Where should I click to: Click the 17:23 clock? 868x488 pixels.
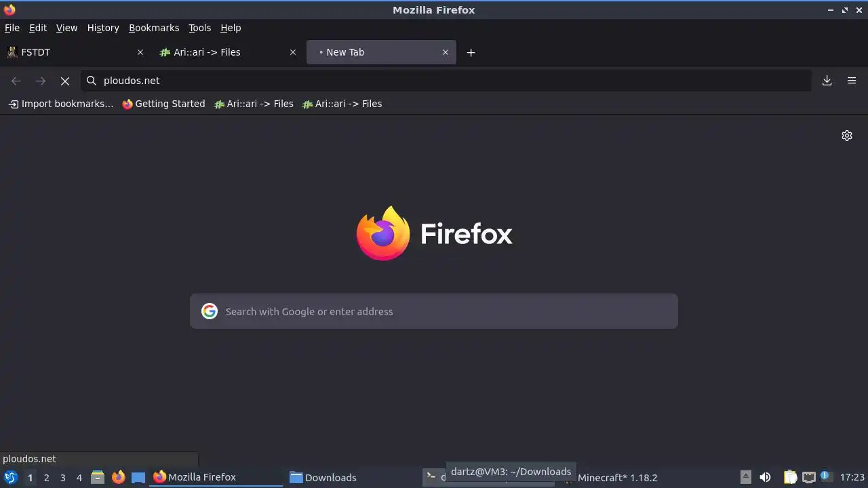[852, 477]
